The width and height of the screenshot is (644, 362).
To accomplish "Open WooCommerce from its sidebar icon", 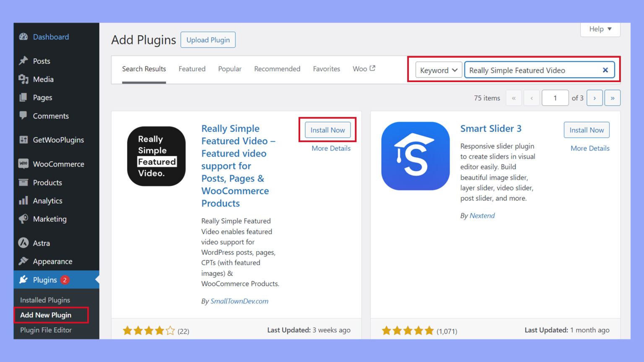I will pyautogui.click(x=23, y=164).
